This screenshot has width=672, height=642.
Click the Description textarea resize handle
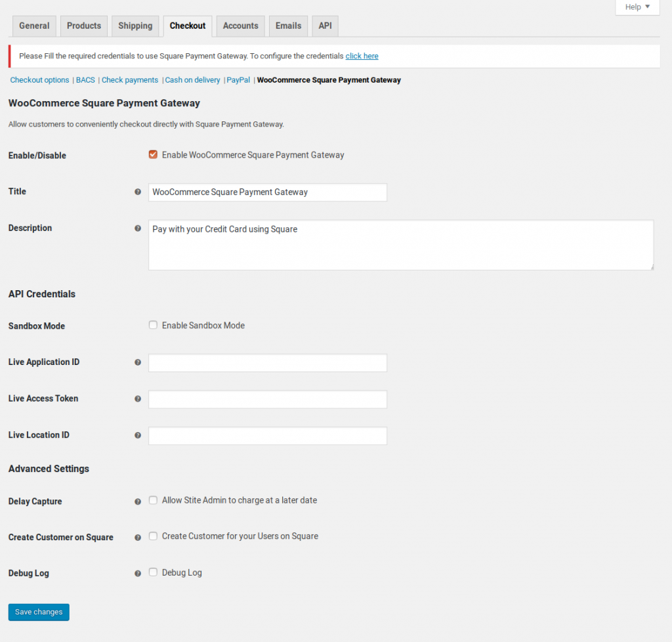click(x=652, y=267)
